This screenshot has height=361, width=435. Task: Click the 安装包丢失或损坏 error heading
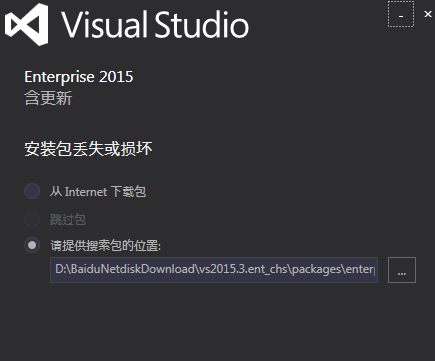88,149
